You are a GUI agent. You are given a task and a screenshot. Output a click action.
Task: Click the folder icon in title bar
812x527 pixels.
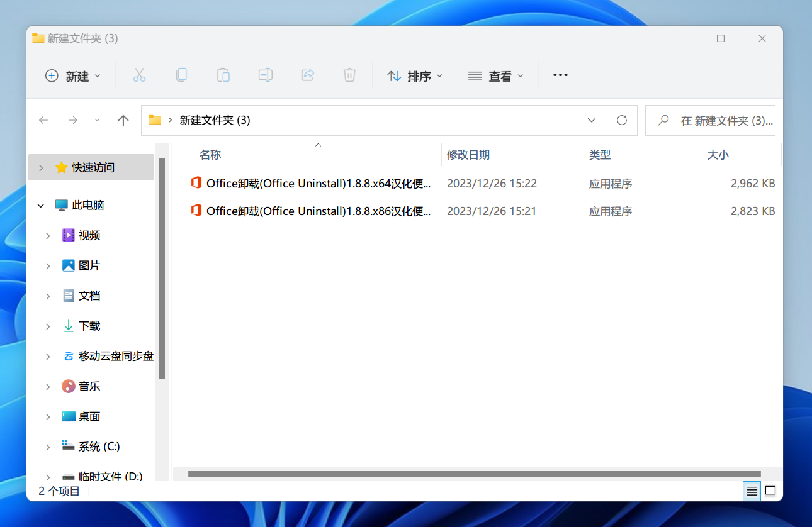38,38
